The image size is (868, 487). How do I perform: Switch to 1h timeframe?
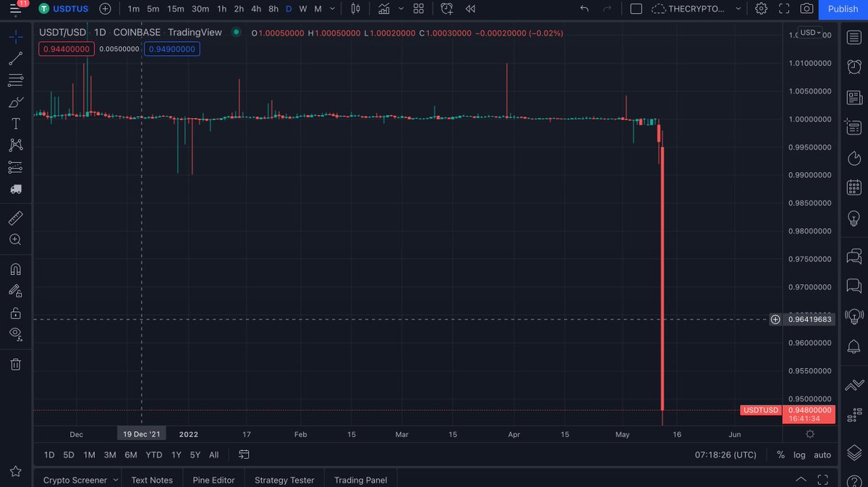click(x=221, y=9)
